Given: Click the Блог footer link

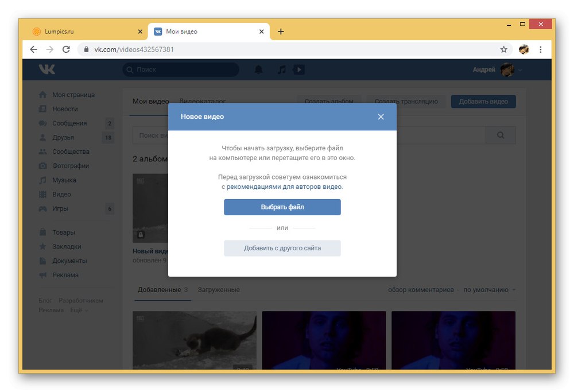Looking at the screenshot, I should click(x=45, y=301).
